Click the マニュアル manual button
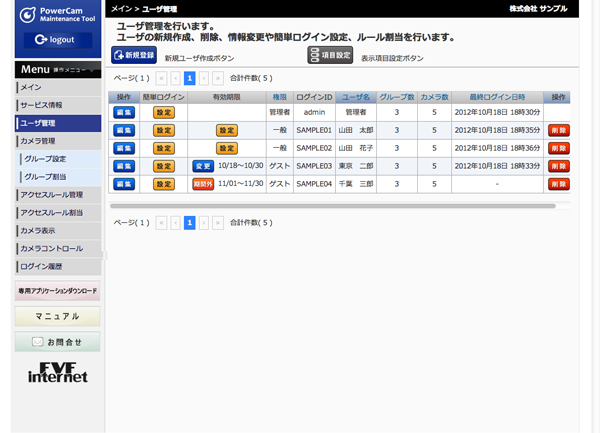Image resolution: width=600 pixels, height=433 pixels. coord(57,316)
